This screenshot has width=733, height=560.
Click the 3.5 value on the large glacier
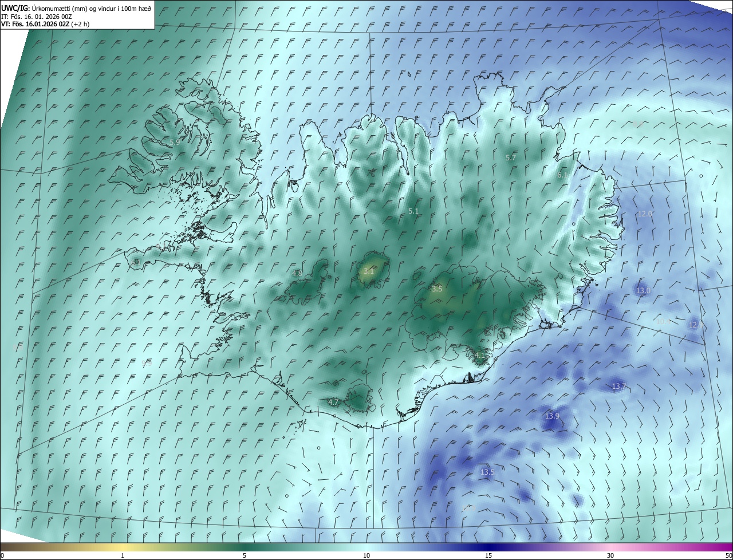click(437, 289)
